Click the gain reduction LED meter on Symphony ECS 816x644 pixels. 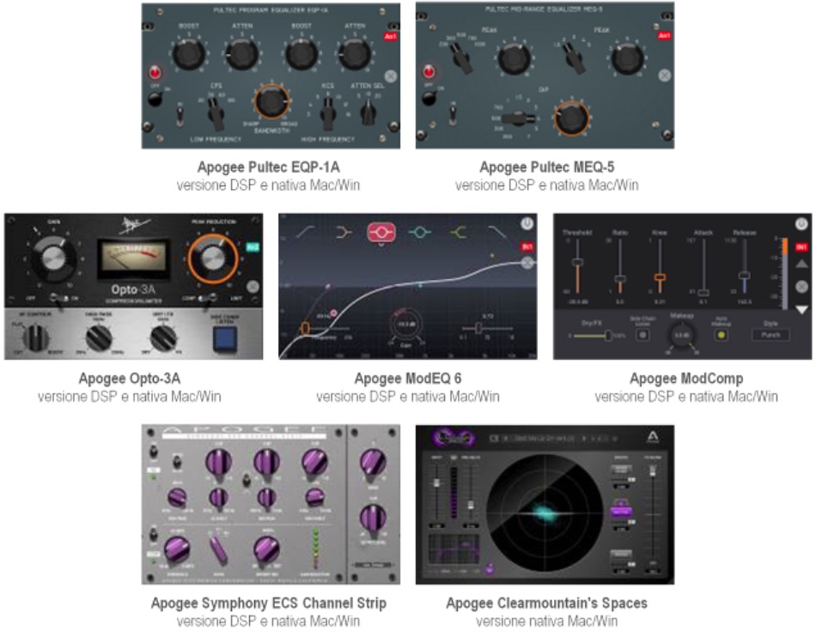(314, 549)
